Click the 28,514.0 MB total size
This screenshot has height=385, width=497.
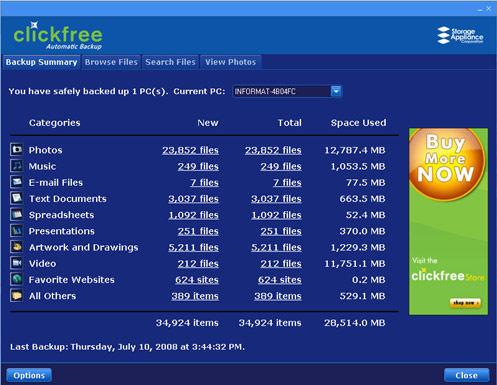[x=355, y=323]
